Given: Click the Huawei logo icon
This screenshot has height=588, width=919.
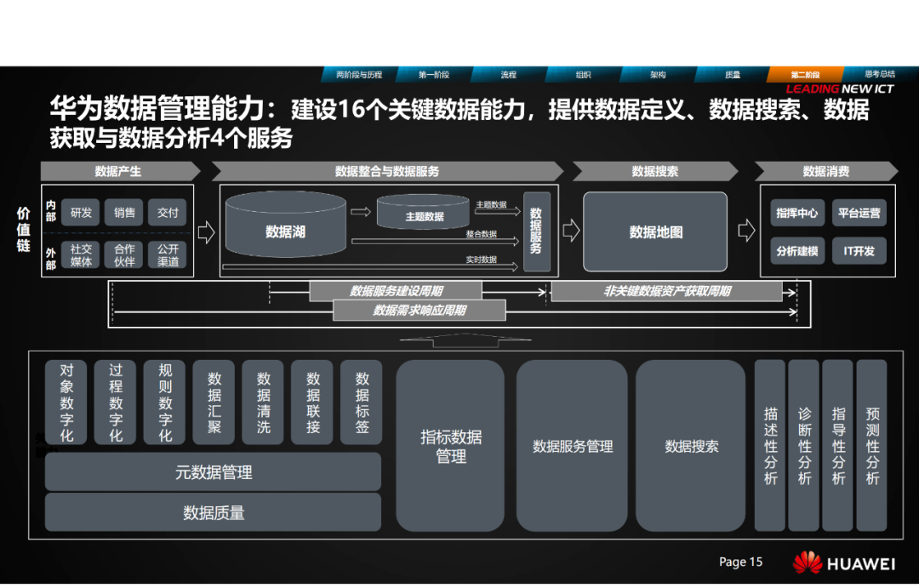Looking at the screenshot, I should pos(808,563).
